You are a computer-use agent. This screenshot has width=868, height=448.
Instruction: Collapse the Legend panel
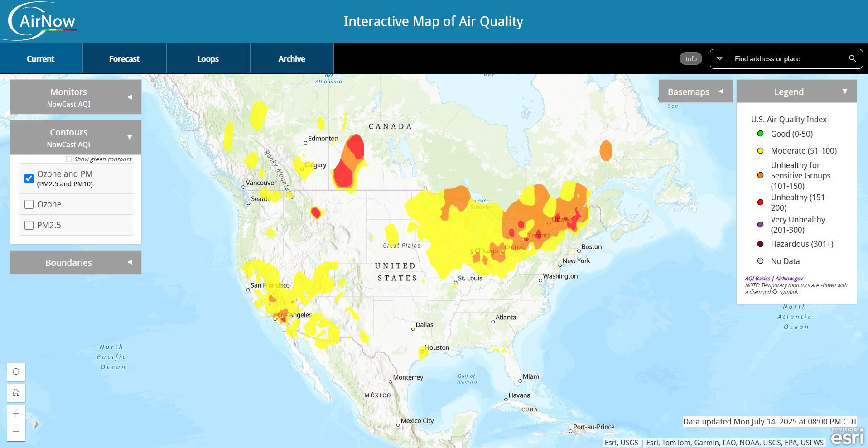(x=796, y=92)
